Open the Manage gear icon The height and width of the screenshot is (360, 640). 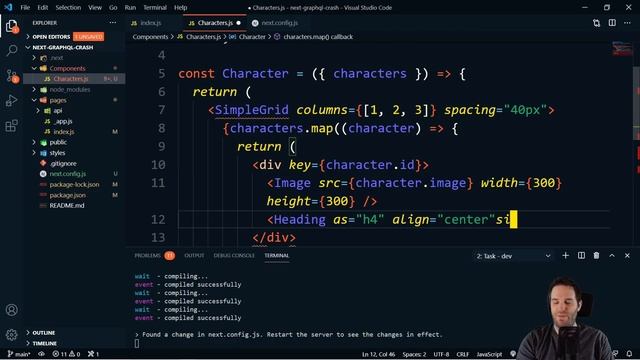click(x=11, y=335)
